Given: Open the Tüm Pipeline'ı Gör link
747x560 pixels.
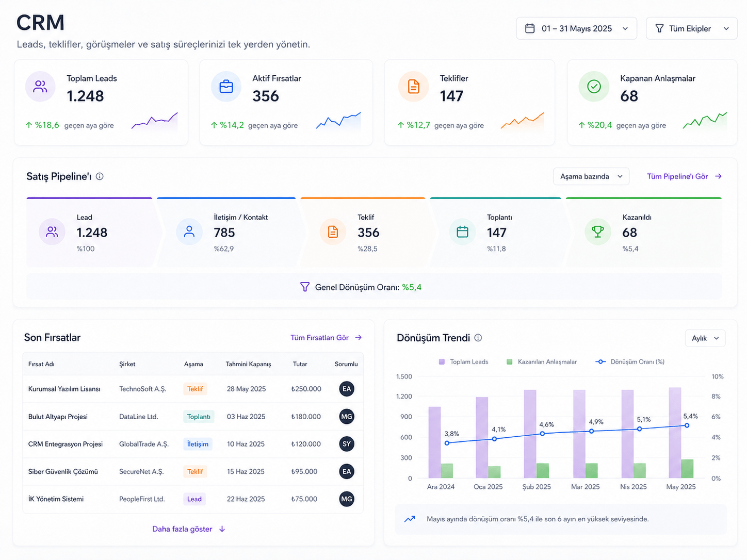Looking at the screenshot, I should (x=684, y=176).
